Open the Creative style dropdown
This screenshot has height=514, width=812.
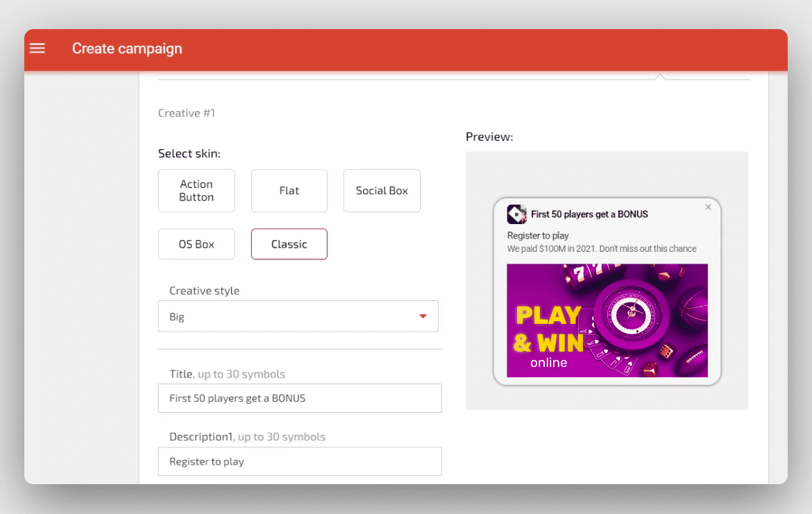click(298, 316)
